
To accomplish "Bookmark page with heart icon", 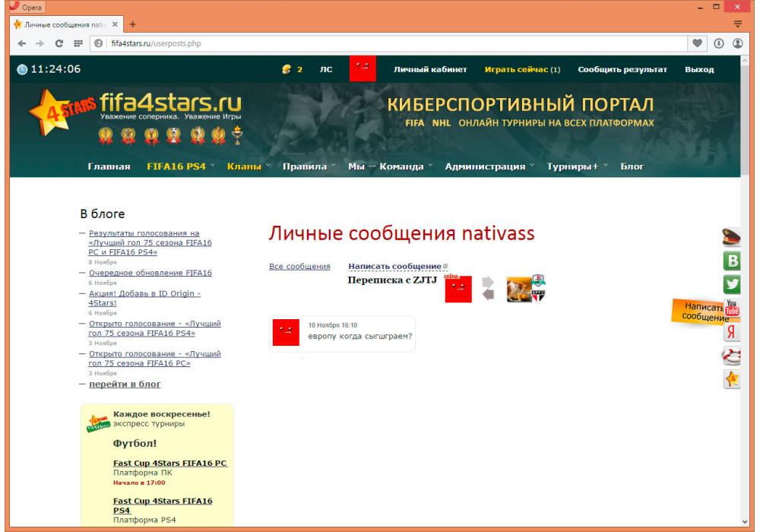I will coord(697,43).
